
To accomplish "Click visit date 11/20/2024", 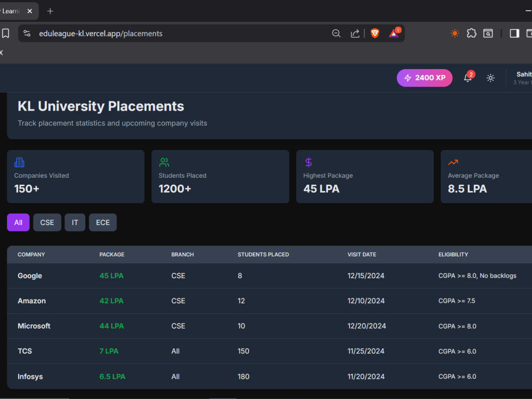I will pos(366,377).
